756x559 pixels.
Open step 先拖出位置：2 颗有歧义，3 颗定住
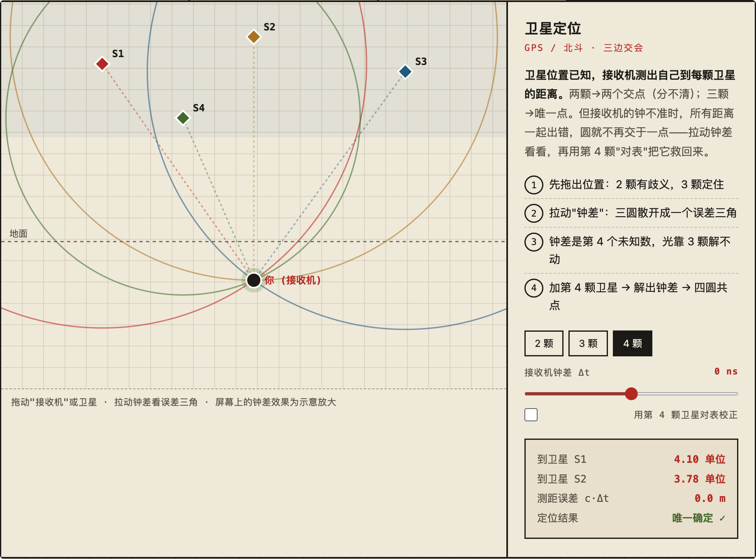(x=631, y=185)
